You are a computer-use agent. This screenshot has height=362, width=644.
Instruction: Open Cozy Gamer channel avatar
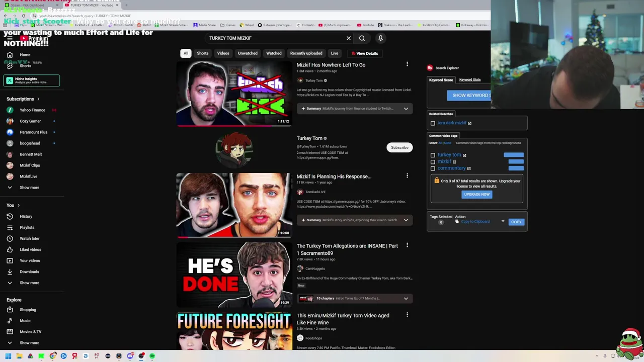[x=10, y=121]
